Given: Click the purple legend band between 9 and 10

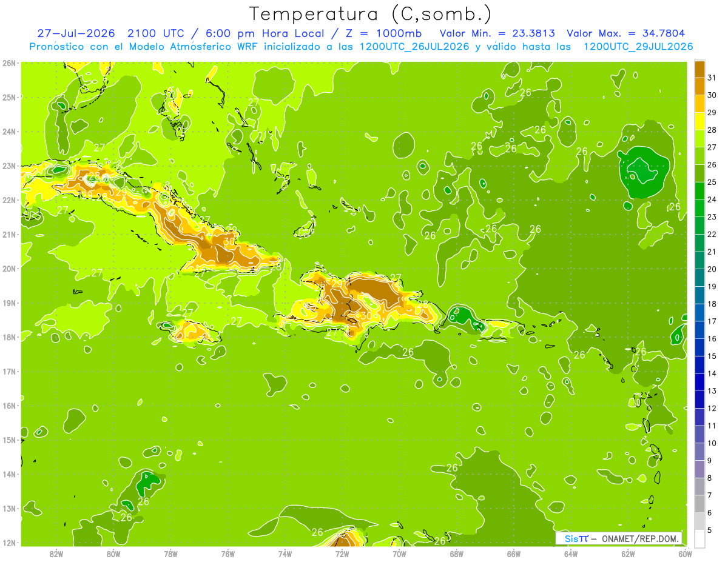Looking at the screenshot, I should pyautogui.click(x=699, y=452).
